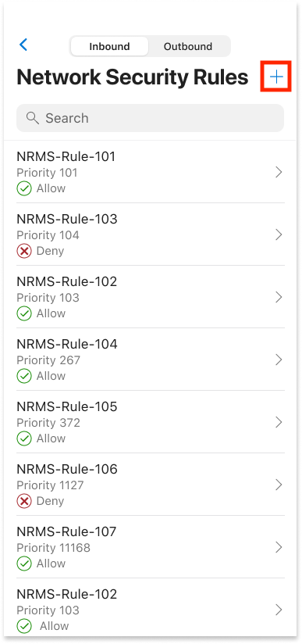Go back using the blue chevron

click(x=23, y=45)
